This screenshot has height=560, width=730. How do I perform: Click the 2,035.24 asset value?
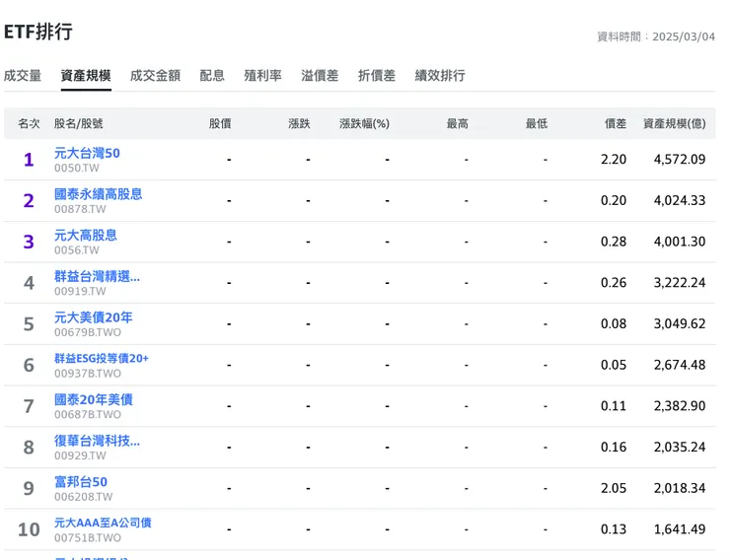tap(680, 447)
